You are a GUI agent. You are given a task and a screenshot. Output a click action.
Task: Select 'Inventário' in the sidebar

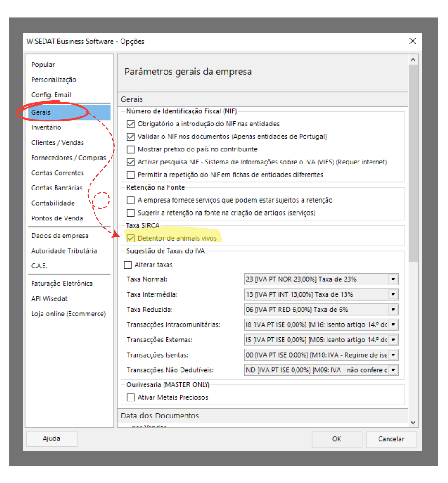(46, 128)
